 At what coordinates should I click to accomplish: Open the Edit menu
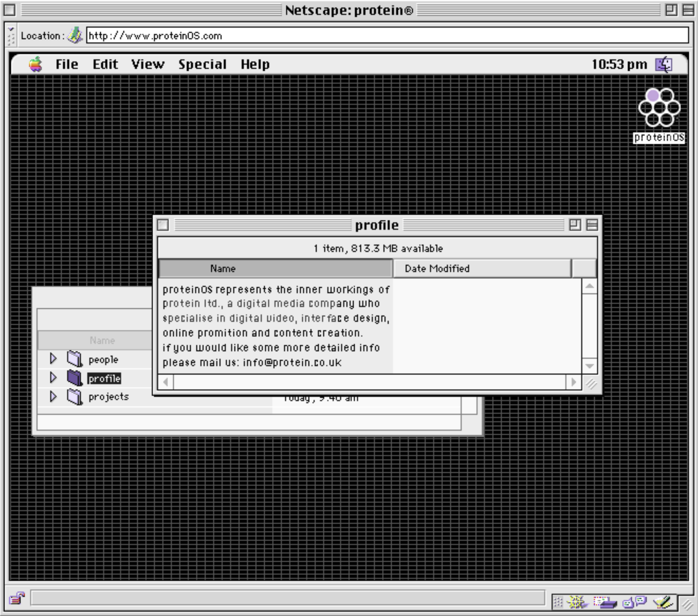click(105, 64)
